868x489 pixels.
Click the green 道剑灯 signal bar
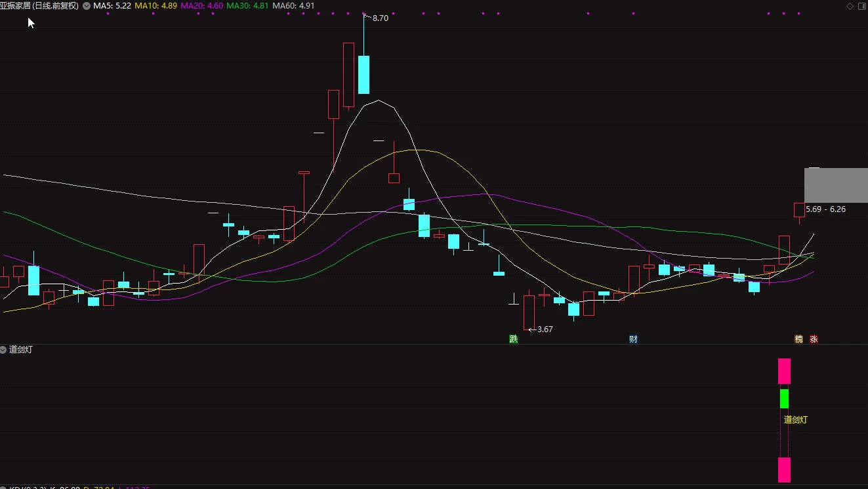coord(784,398)
